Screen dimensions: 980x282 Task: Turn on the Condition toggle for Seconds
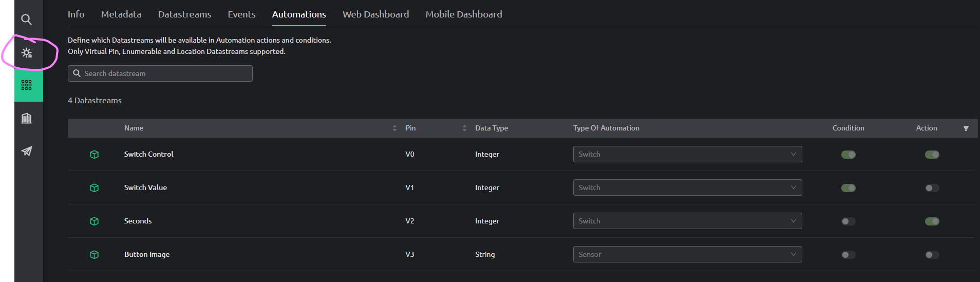point(849,221)
